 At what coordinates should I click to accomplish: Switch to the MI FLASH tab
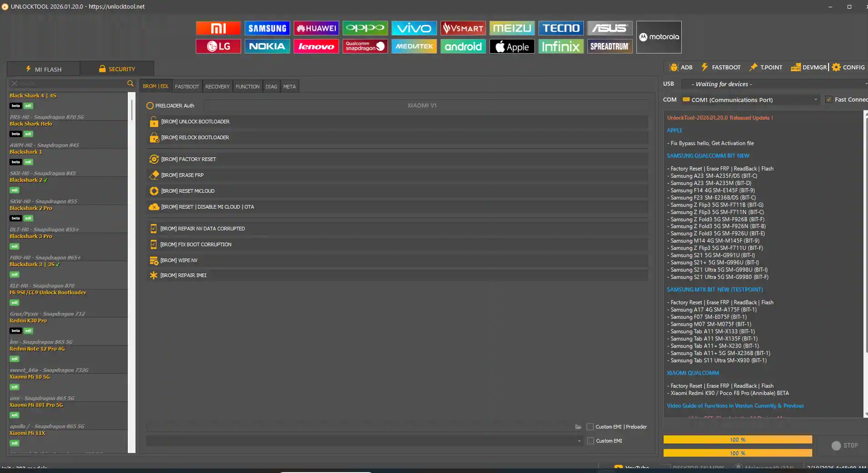click(x=44, y=68)
